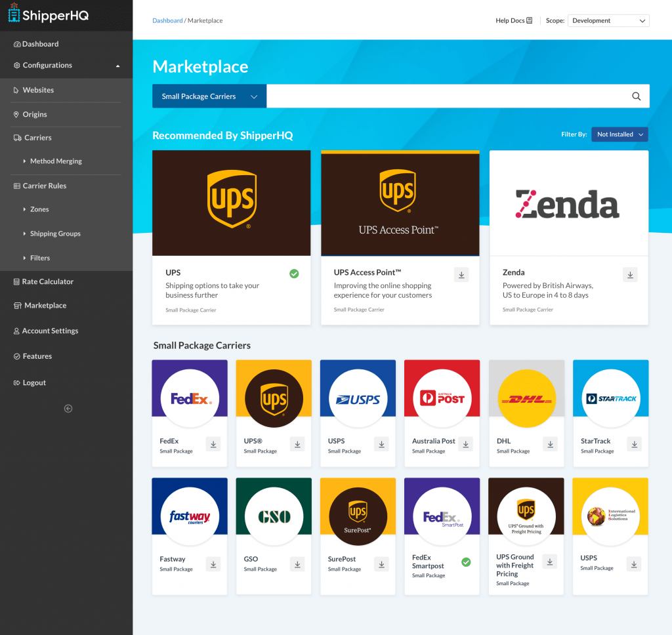Open the Help Docs link

(514, 20)
